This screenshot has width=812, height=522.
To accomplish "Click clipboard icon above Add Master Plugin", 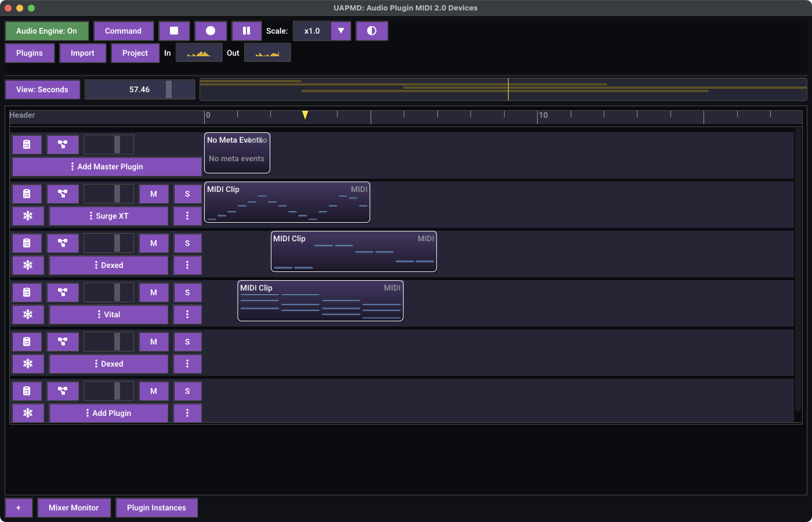I will point(27,144).
